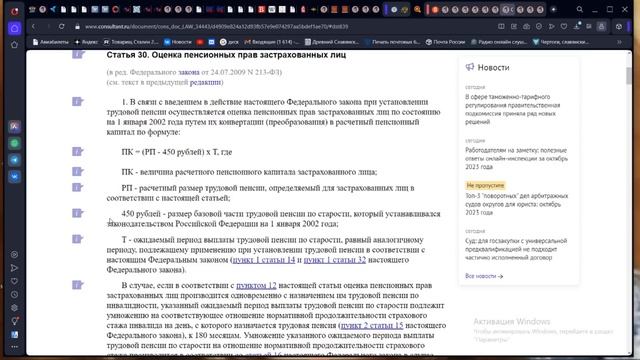Go back one page in the browser
Image resolution: width=640 pixels, height=360 pixels.
[x=33, y=27]
